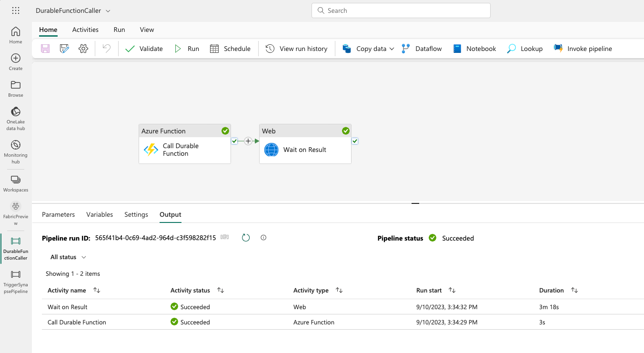Collapse the bottom panel handle

pos(415,203)
